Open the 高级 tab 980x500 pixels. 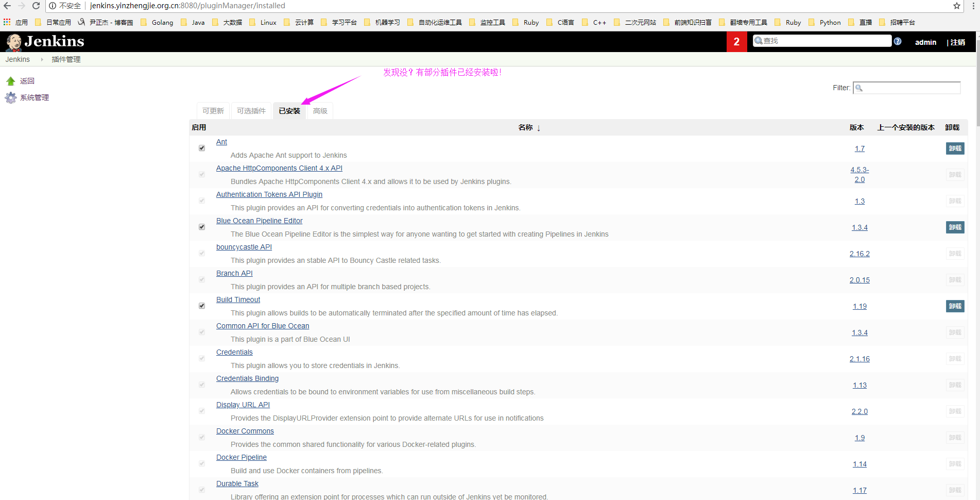point(320,111)
